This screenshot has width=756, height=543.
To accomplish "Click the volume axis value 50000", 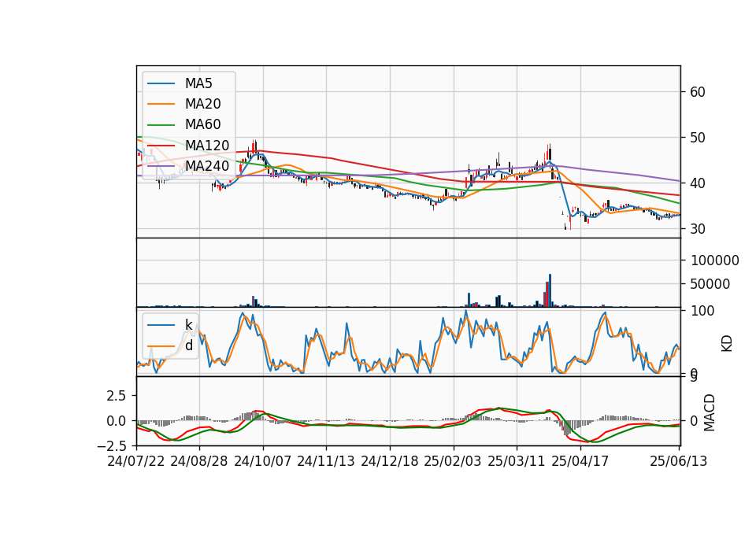I will coord(710,284).
